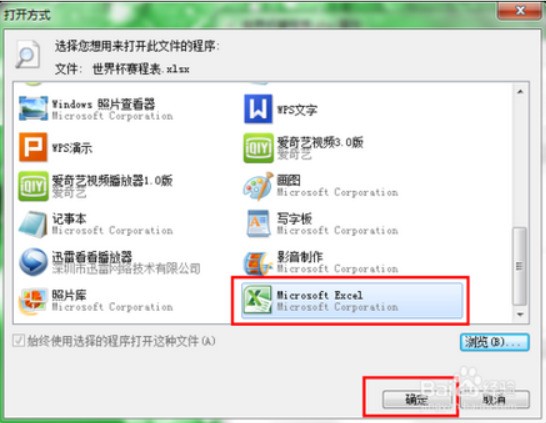Select the Microsoft Excel program icon

click(257, 299)
